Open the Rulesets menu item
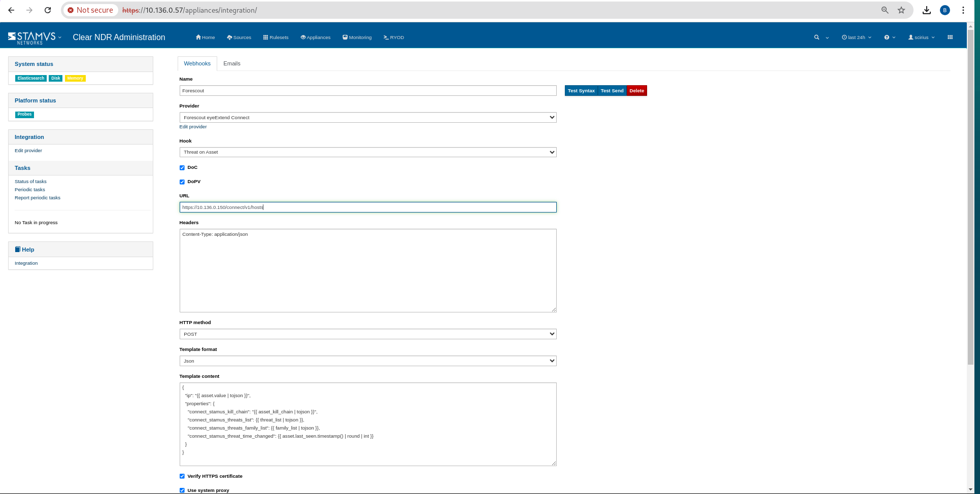 coord(276,38)
